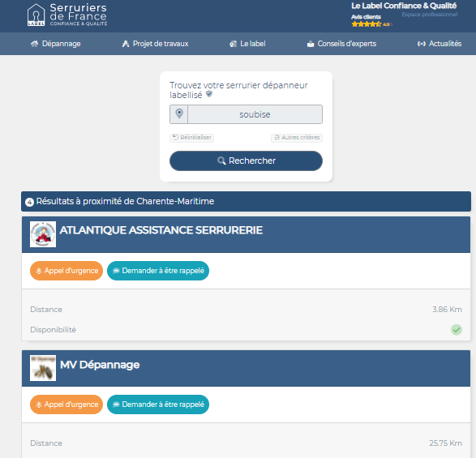The height and width of the screenshot is (458, 476).
Task: Open the Actualités menu item
Action: 440,44
